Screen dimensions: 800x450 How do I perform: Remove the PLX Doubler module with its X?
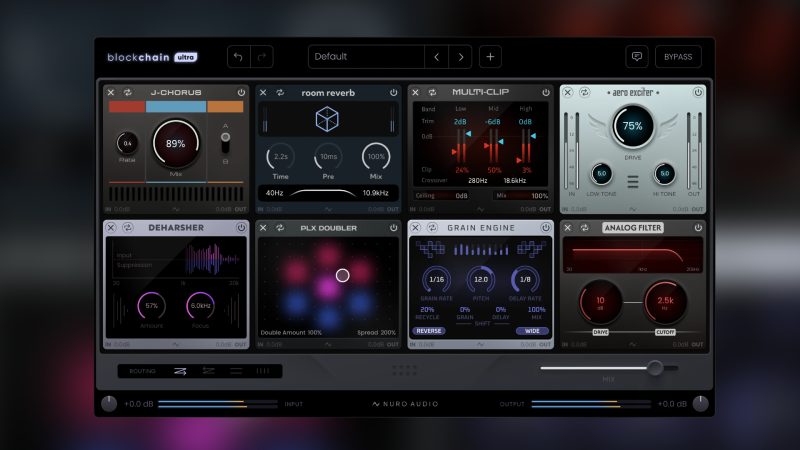point(263,228)
